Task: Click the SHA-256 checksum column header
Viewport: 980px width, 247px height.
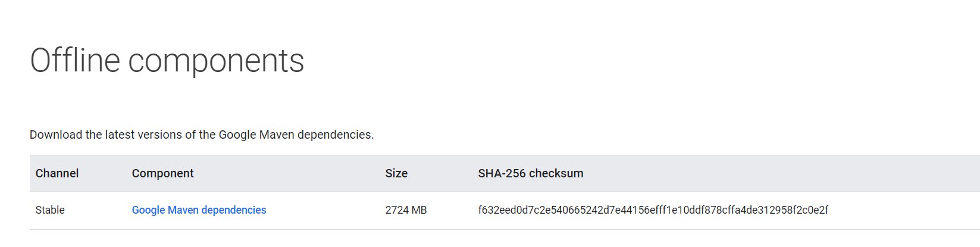Action: coord(531,173)
